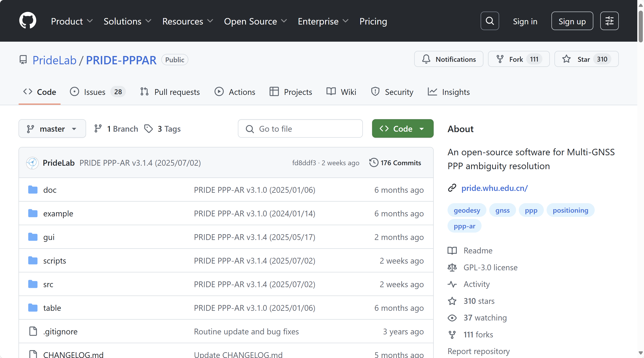The image size is (644, 358).
Task: Click the link icon beside pride.whu.edu.cn
Action: point(452,188)
